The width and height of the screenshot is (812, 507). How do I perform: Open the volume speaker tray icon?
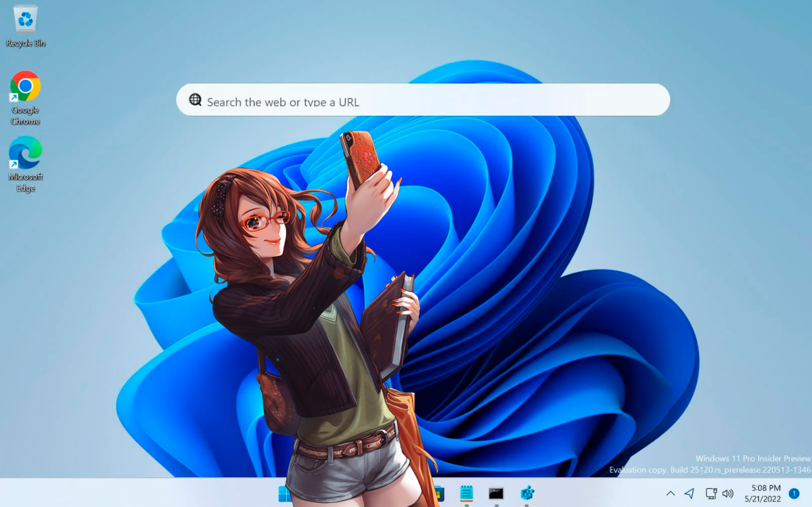point(728,493)
